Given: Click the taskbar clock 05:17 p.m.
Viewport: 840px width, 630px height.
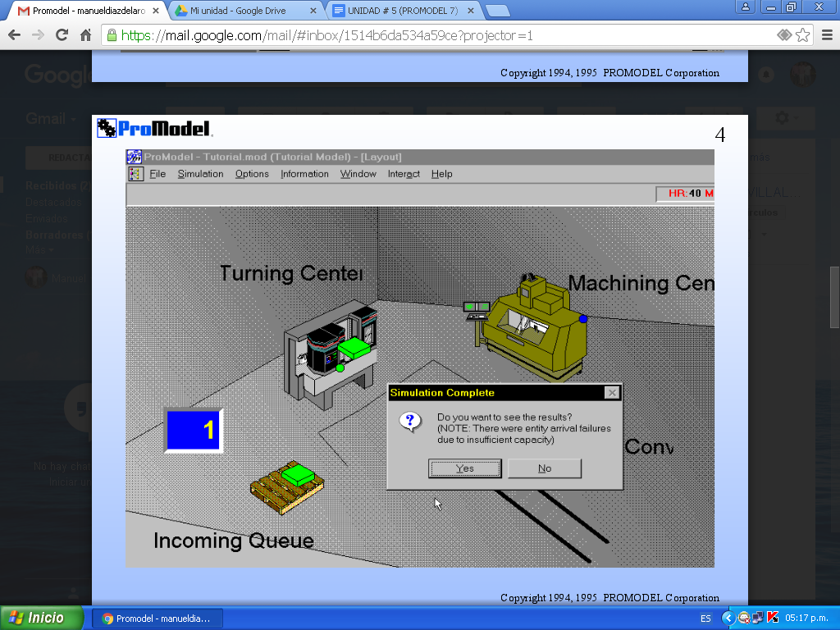Looking at the screenshot, I should pyautogui.click(x=806, y=619).
